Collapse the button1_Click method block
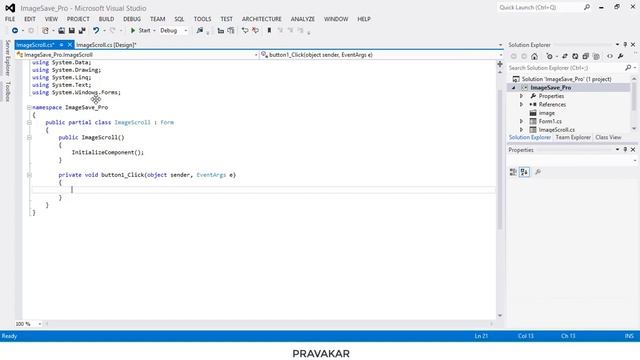The height and width of the screenshot is (360, 640). click(29, 175)
